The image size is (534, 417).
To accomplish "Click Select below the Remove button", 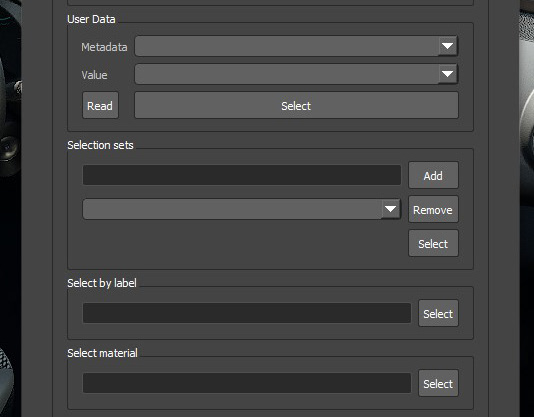I will coord(433,243).
